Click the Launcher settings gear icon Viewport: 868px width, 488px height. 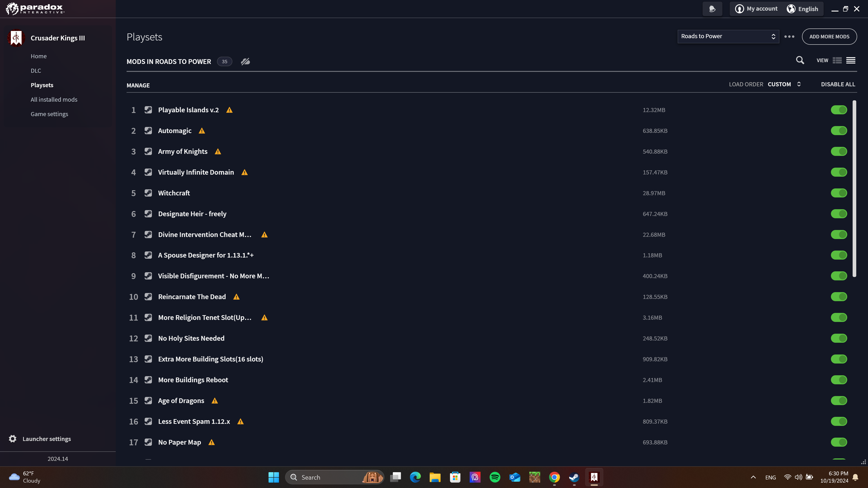click(12, 439)
